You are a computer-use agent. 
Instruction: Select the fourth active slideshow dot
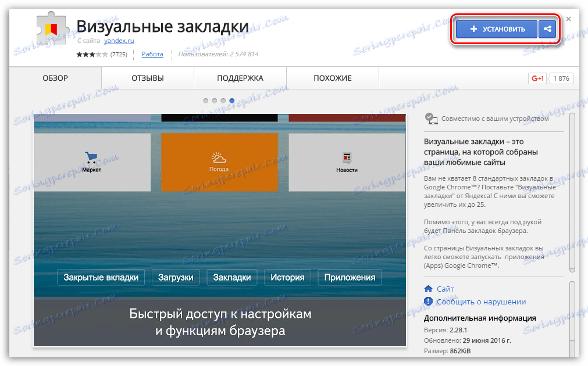coord(231,101)
